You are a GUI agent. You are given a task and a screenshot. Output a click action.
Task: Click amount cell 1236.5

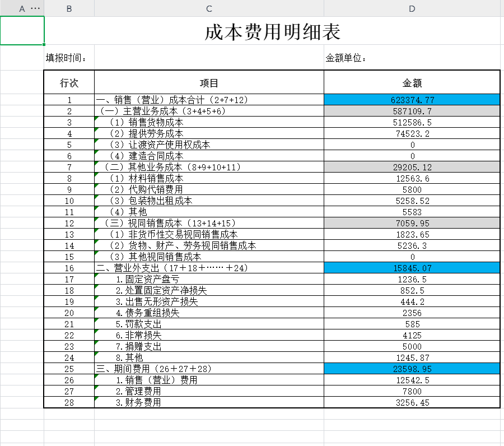412,279
